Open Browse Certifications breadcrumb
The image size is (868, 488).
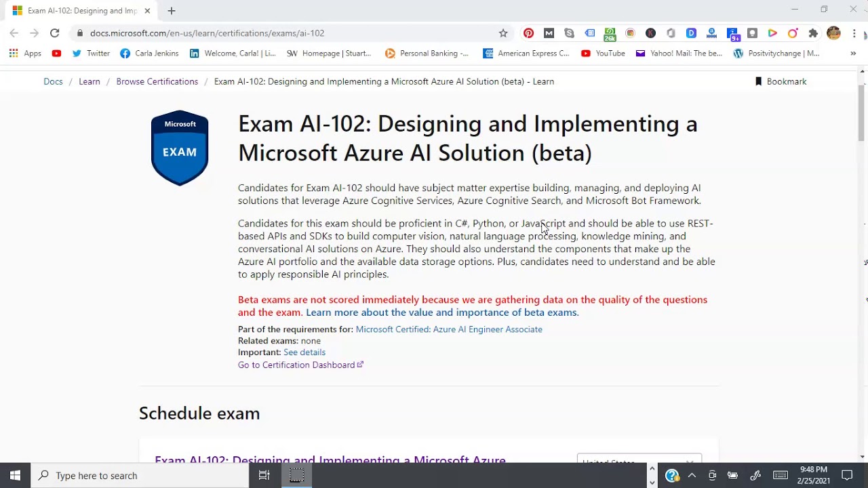tap(157, 81)
